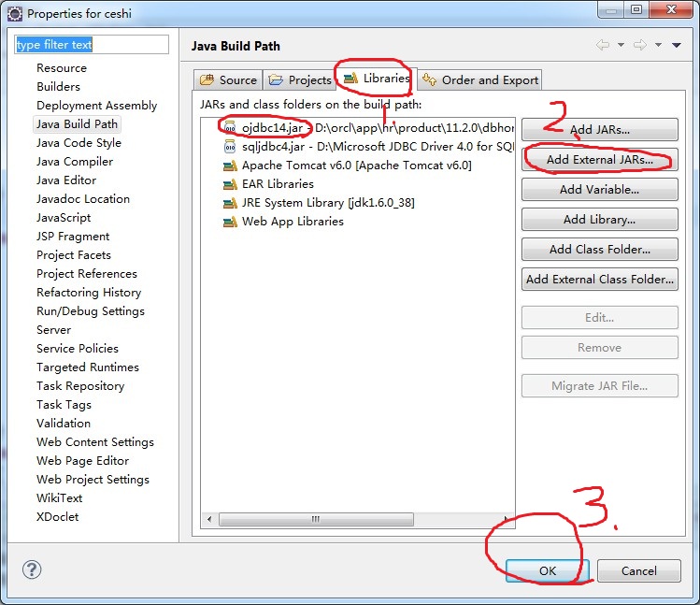This screenshot has height=605, width=700.
Task: Select JSP Fragment page
Action: (x=73, y=237)
